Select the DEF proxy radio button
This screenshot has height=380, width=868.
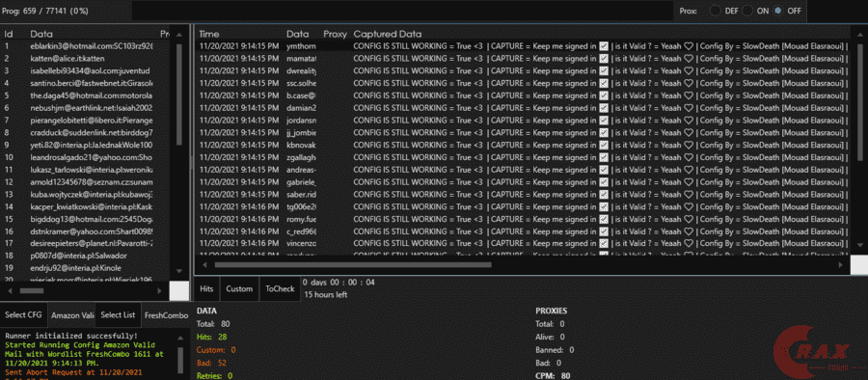tap(716, 11)
